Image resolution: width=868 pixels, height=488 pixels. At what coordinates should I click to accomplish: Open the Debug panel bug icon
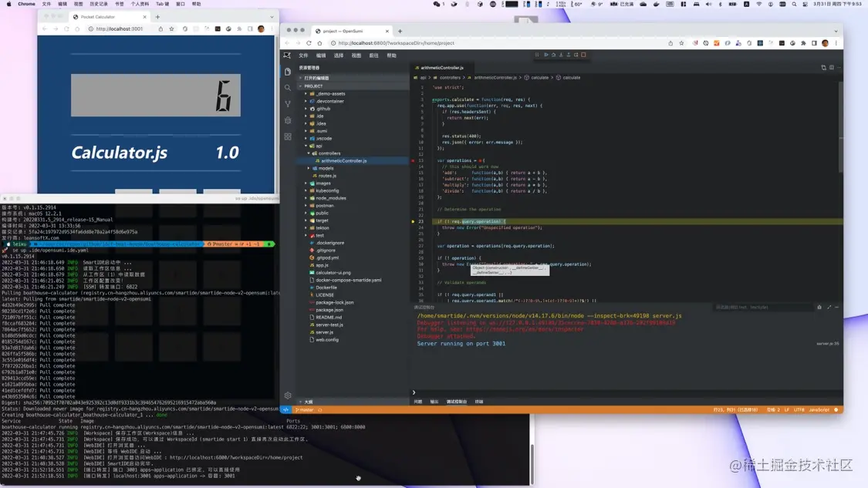tap(288, 120)
